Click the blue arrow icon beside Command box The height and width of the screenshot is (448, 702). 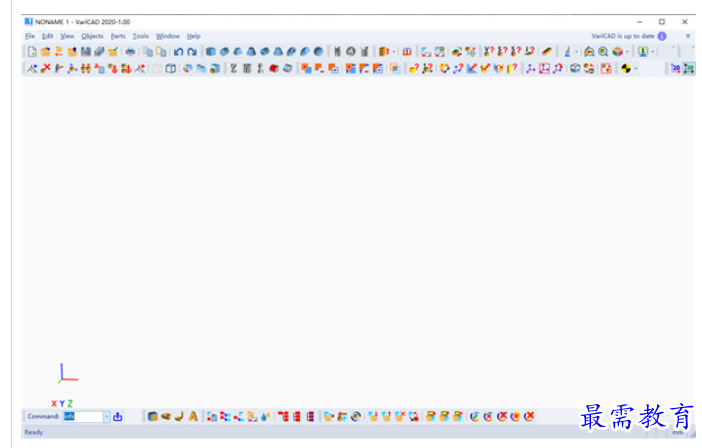tap(118, 417)
